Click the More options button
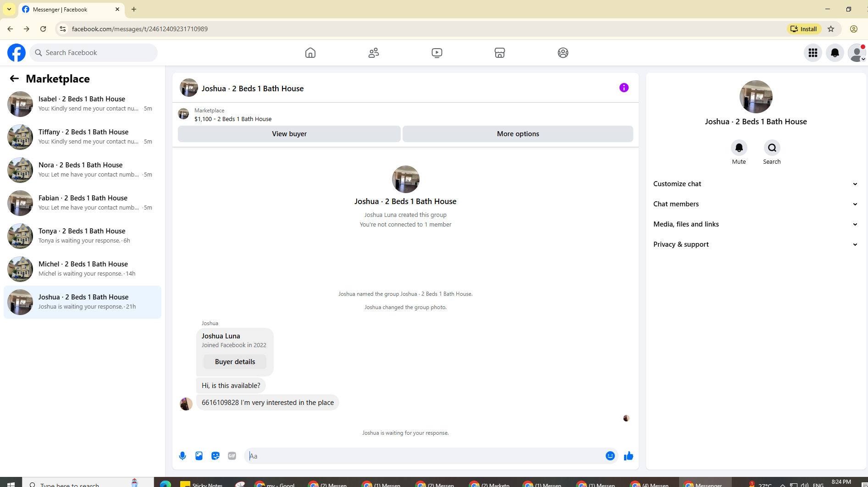The image size is (868, 487). click(x=518, y=134)
